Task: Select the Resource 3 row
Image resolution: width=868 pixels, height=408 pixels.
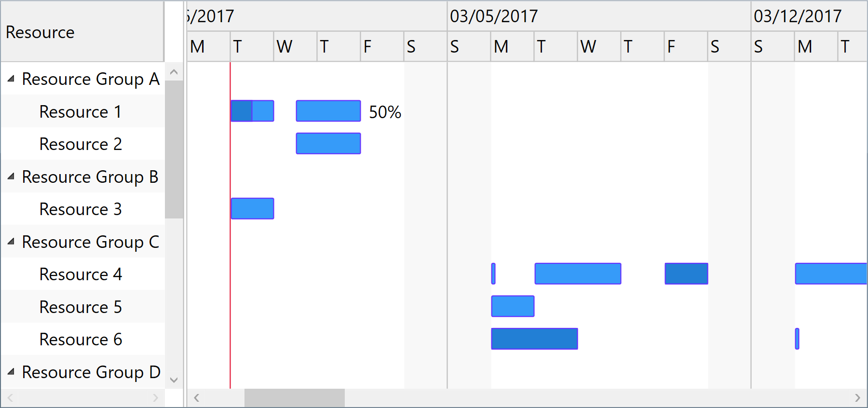Action: 80,209
